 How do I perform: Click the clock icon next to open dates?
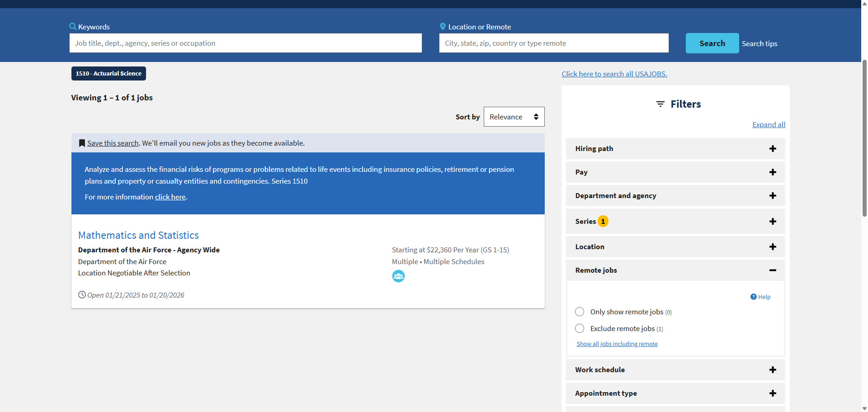click(x=82, y=294)
